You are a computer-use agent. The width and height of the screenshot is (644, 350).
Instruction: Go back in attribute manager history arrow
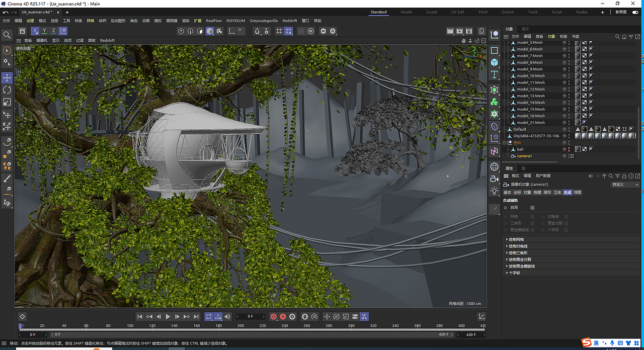[591, 176]
